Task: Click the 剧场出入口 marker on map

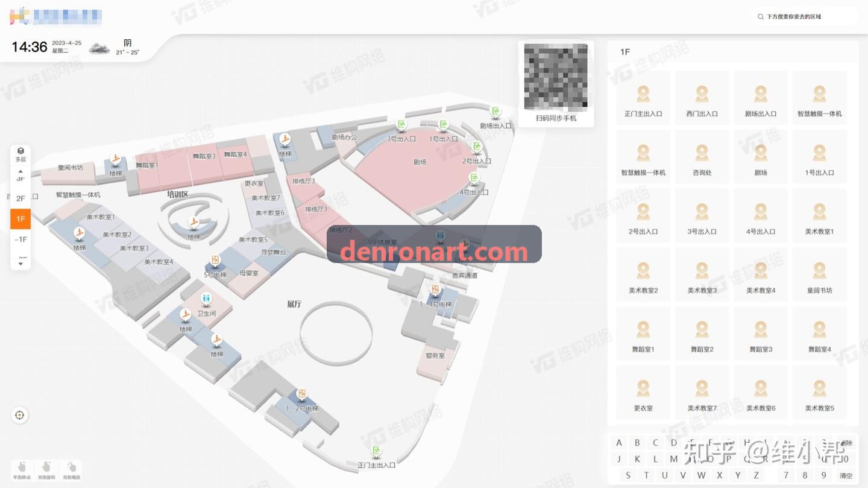Action: [495, 112]
